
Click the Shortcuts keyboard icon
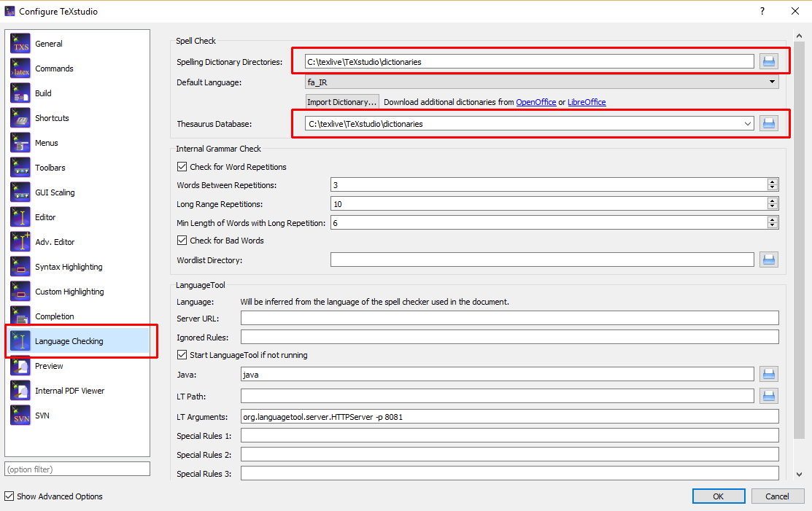(x=20, y=118)
